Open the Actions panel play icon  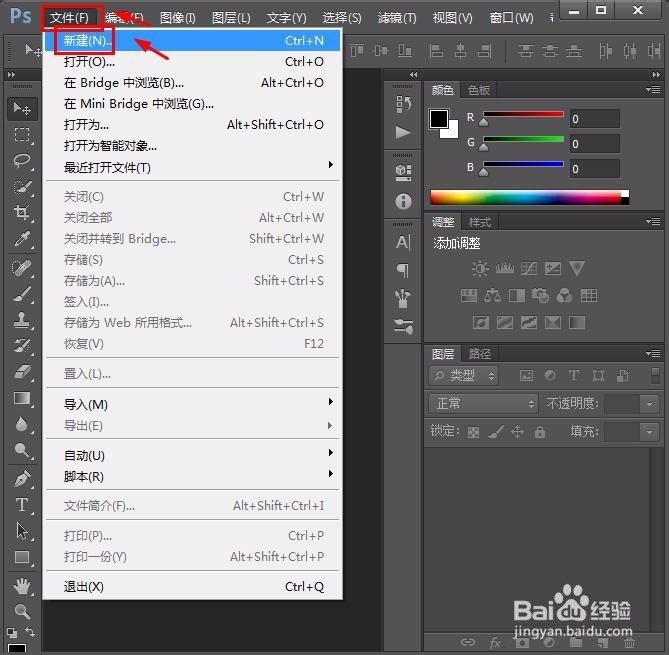click(x=403, y=133)
